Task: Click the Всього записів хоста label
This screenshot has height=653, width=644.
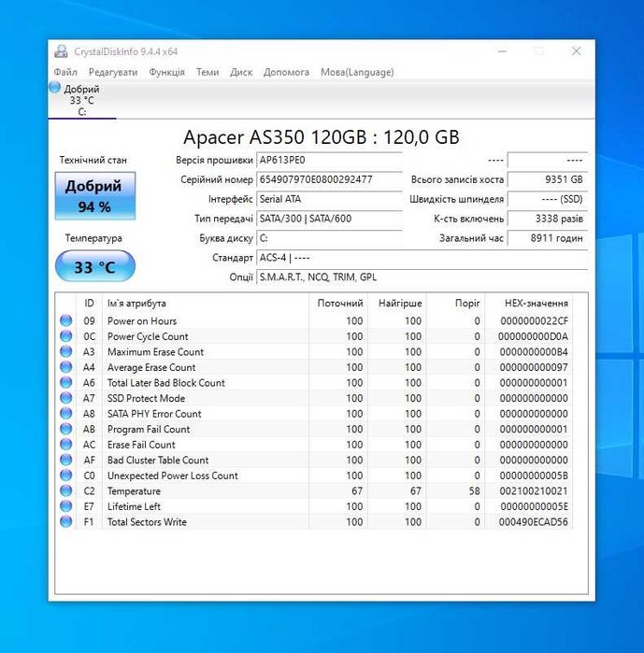Action: click(x=457, y=180)
